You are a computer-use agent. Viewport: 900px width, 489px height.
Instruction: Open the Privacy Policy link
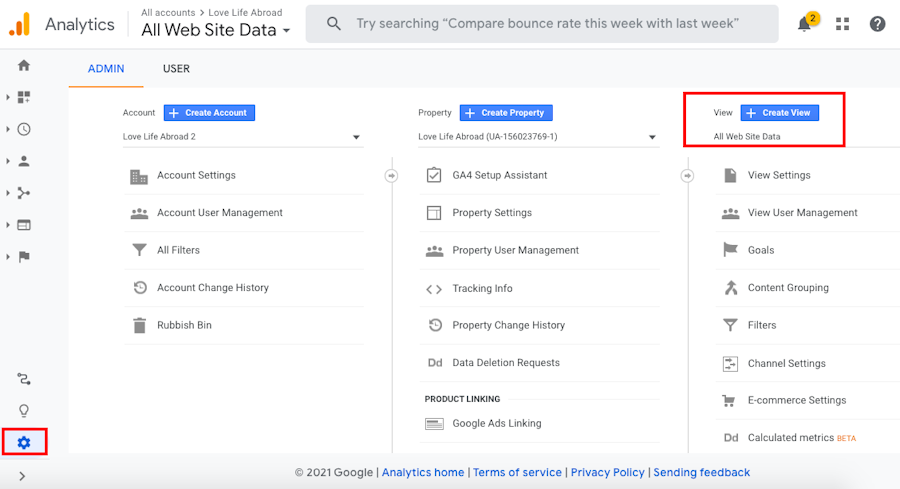pyautogui.click(x=607, y=472)
